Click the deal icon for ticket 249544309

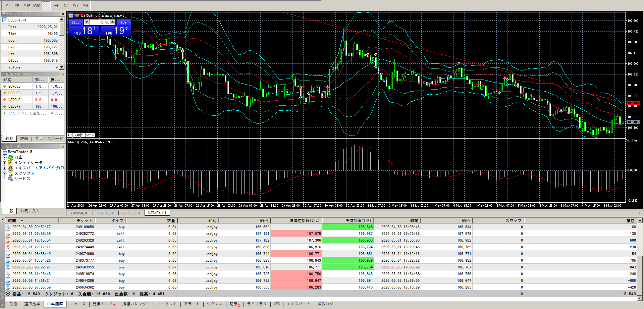(8, 280)
